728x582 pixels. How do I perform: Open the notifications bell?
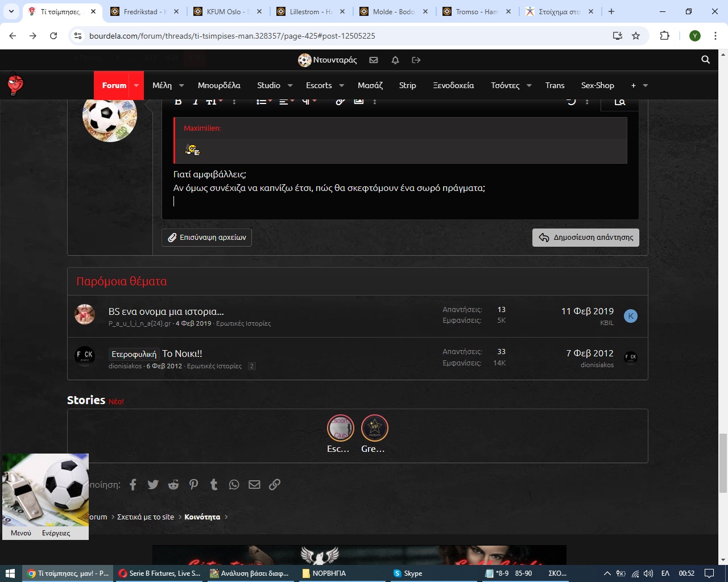coord(395,60)
